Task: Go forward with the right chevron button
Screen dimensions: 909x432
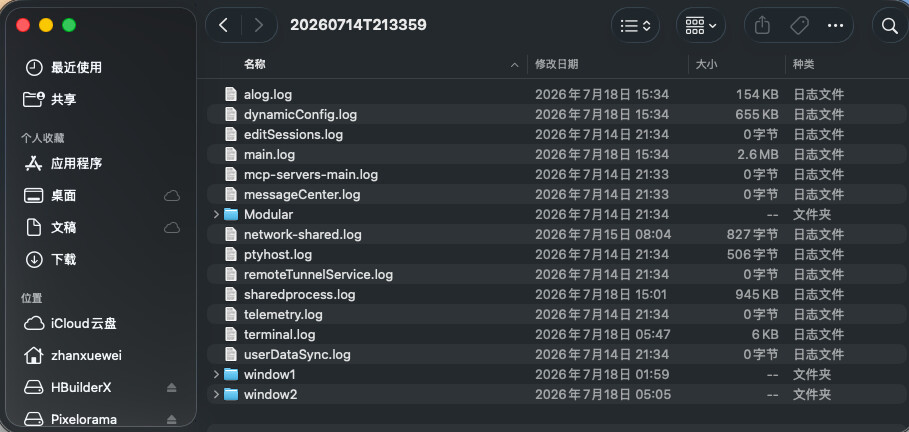Action: click(x=259, y=25)
